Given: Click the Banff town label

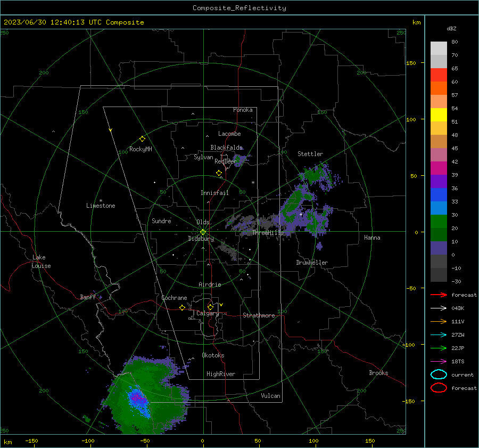Looking at the screenshot, I should coord(88,297).
